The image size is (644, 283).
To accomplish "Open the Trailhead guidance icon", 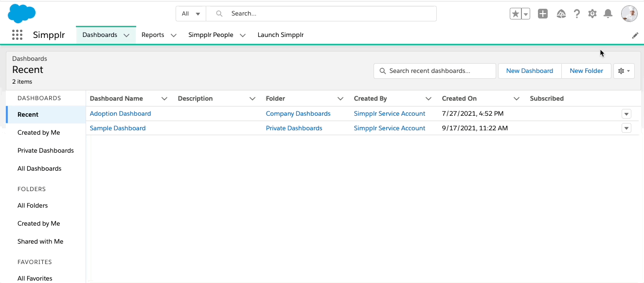I will coord(561,14).
